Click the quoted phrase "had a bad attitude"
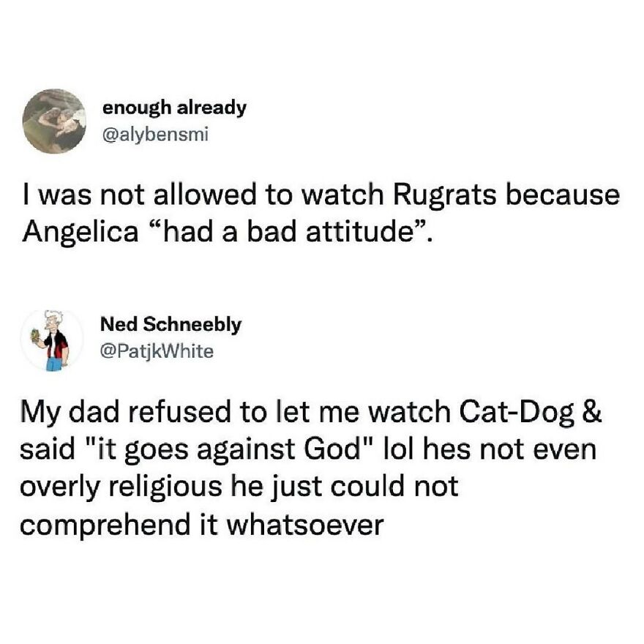Image resolution: width=644 pixels, height=644 pixels. (x=289, y=231)
